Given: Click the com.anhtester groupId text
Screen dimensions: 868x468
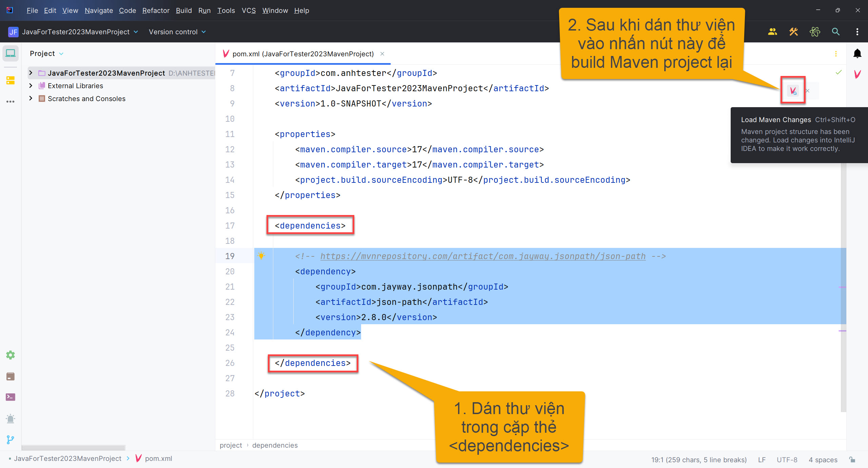Looking at the screenshot, I should pos(353,73).
